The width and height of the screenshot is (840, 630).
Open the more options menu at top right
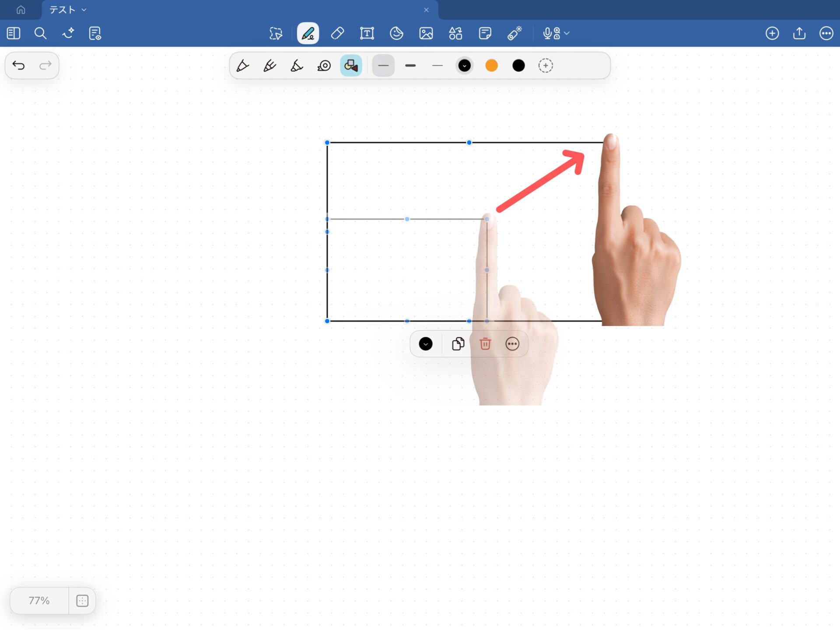click(x=826, y=33)
